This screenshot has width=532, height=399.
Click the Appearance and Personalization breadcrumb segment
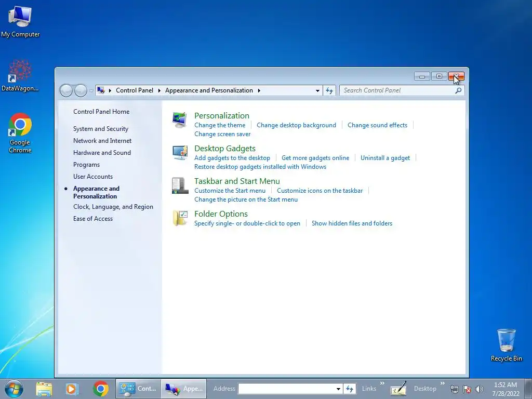209,90
